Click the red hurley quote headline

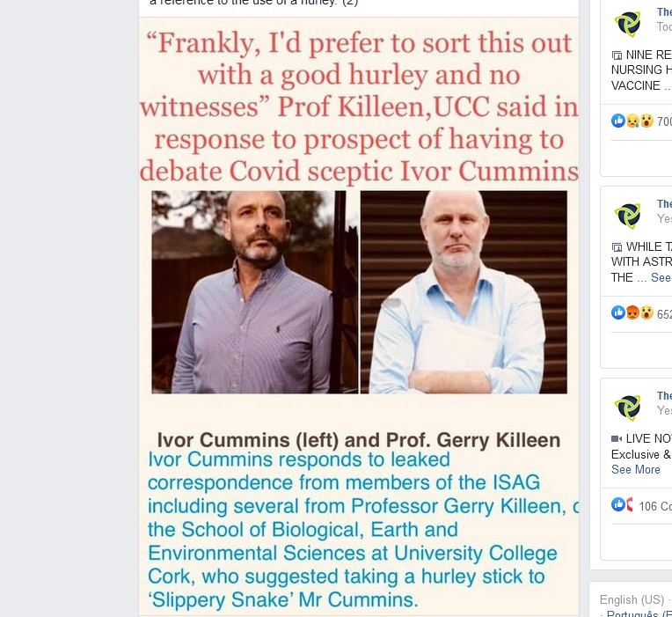tap(359, 107)
